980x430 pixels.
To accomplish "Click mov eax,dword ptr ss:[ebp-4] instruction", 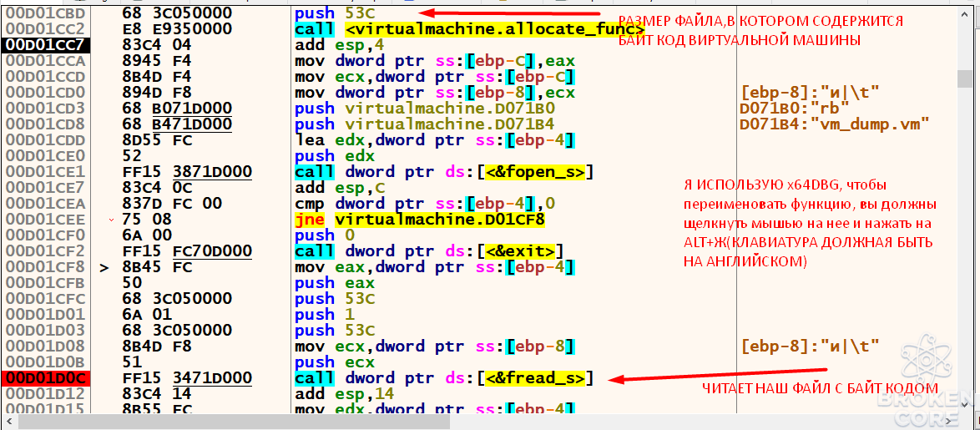I will 434,267.
